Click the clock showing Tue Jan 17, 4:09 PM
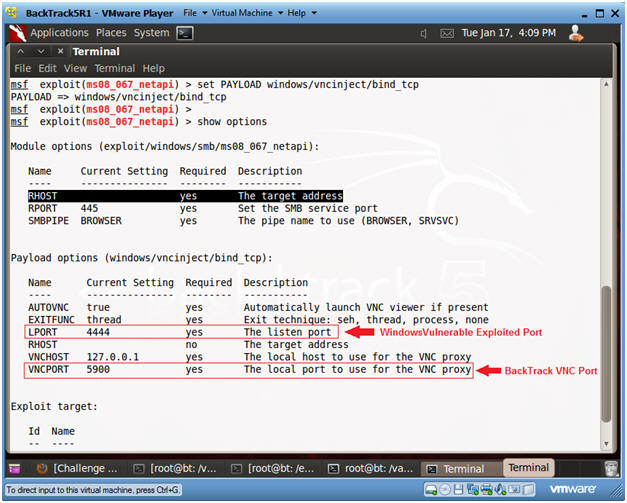 point(509,33)
